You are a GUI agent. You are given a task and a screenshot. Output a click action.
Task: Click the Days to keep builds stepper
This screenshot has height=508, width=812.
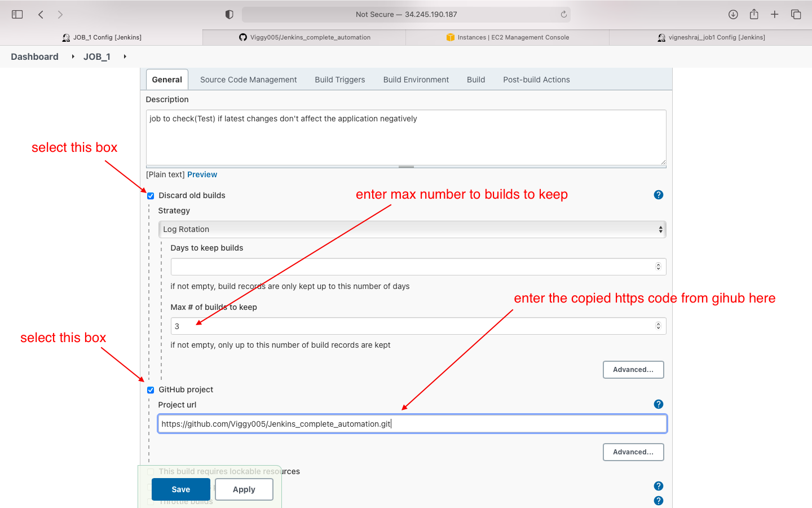(x=658, y=266)
